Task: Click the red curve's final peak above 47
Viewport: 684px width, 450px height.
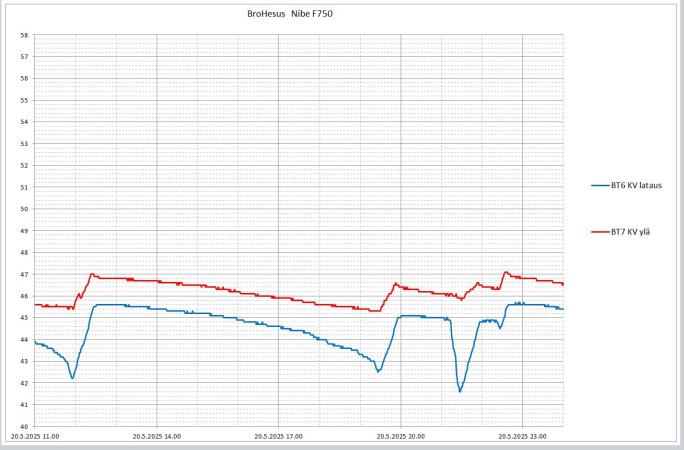Action: point(506,273)
